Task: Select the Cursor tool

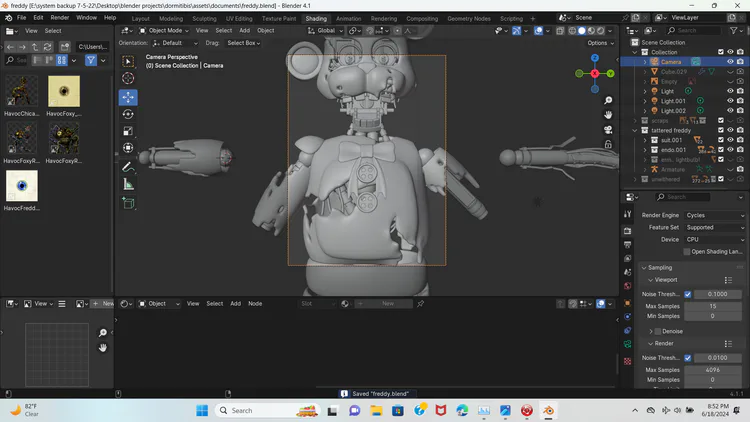Action: pos(128,78)
